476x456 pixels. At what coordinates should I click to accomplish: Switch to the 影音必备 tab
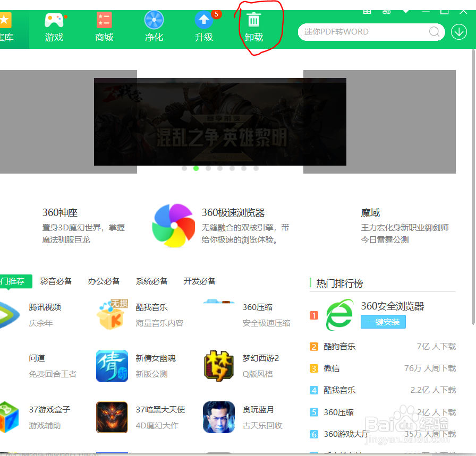point(56,281)
